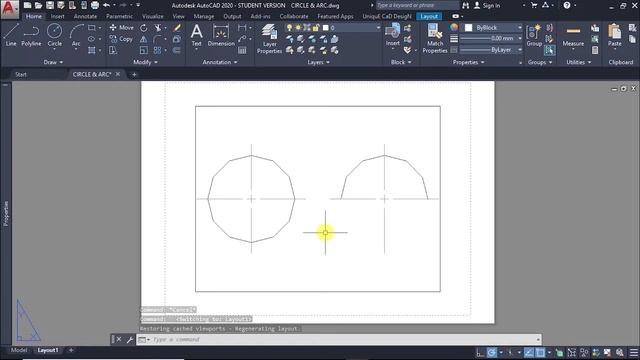The height and width of the screenshot is (360, 640).
Task: Open ByBlock object color dropdown
Action: pos(520,28)
